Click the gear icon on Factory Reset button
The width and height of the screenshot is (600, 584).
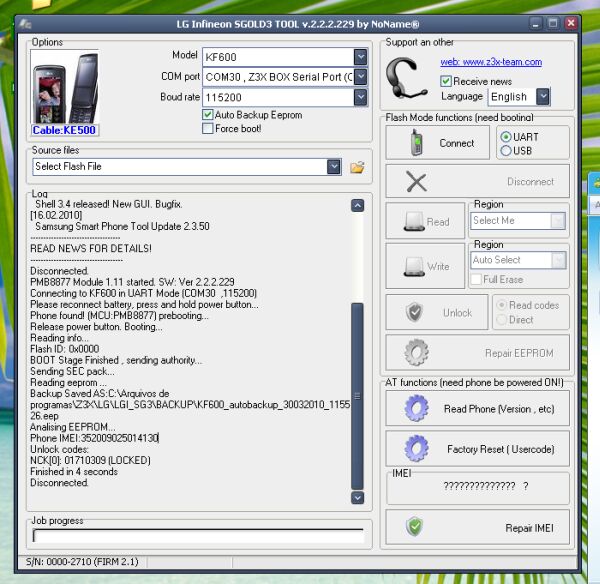tap(416, 449)
